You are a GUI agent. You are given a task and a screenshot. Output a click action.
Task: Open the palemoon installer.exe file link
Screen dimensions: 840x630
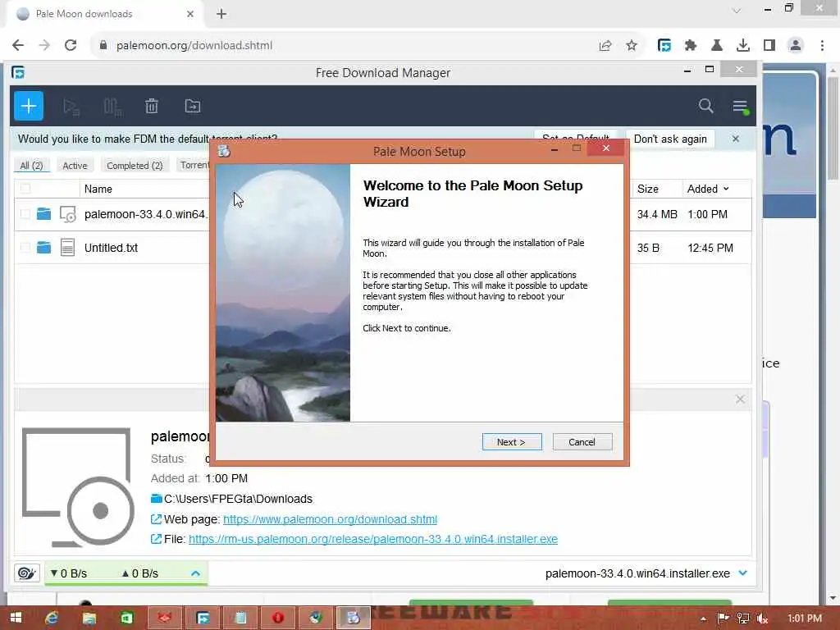point(373,539)
